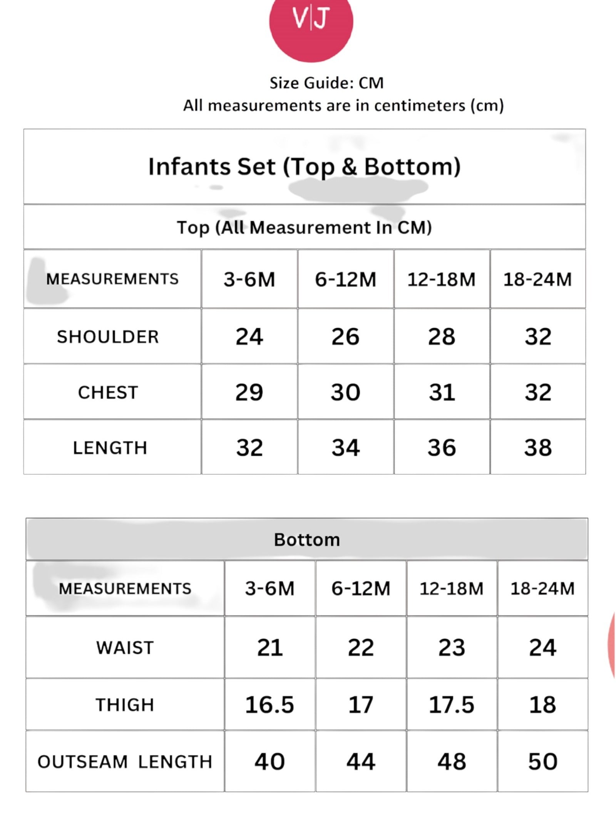
Task: Select the "Infants Set (Top & Bottom)" title
Action: (x=305, y=166)
